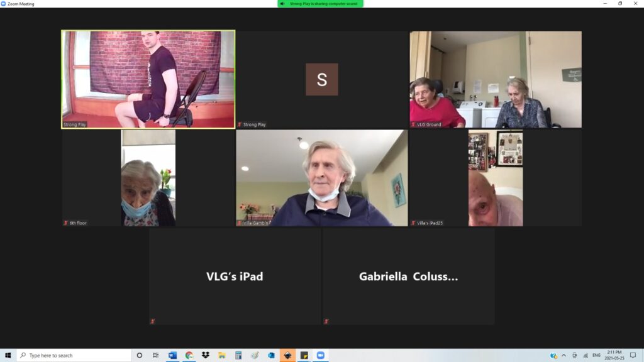644x362 pixels.
Task: Open Microsoft Word from the taskbar
Action: pos(172,355)
